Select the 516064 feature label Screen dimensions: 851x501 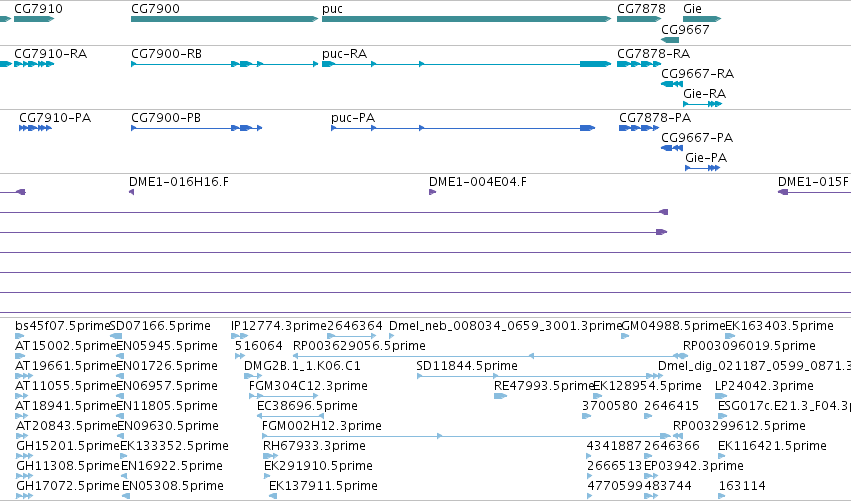[259, 346]
